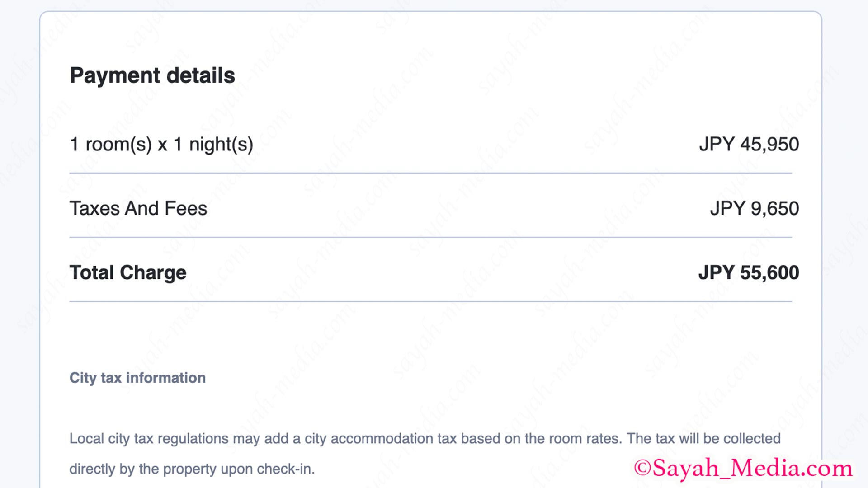
Task: Click the JPY 45,950 room price
Action: [749, 145]
